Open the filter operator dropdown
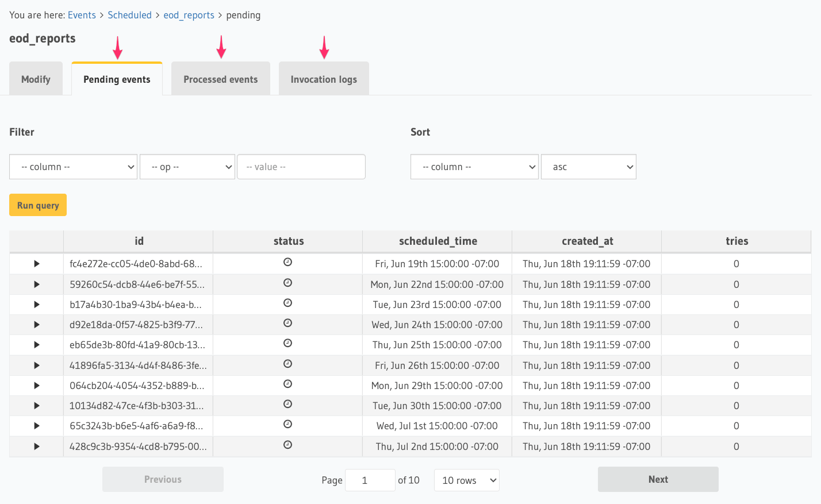Screen dimensions: 821x504 [187, 167]
